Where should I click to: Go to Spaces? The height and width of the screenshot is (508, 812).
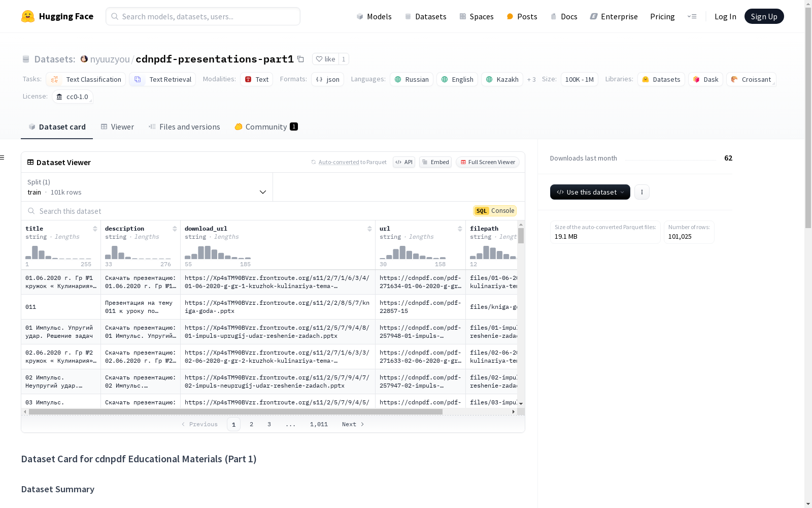477,16
